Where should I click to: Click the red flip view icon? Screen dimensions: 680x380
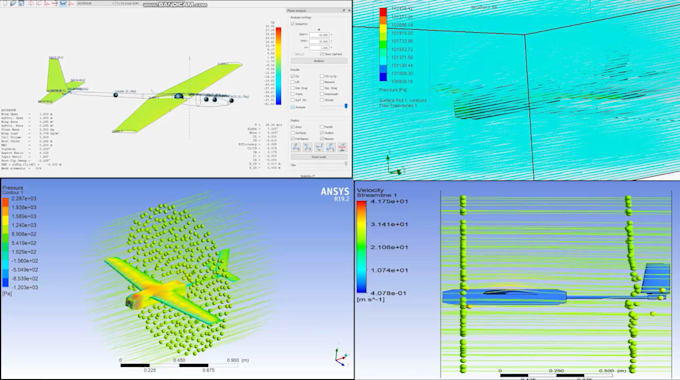point(343,147)
